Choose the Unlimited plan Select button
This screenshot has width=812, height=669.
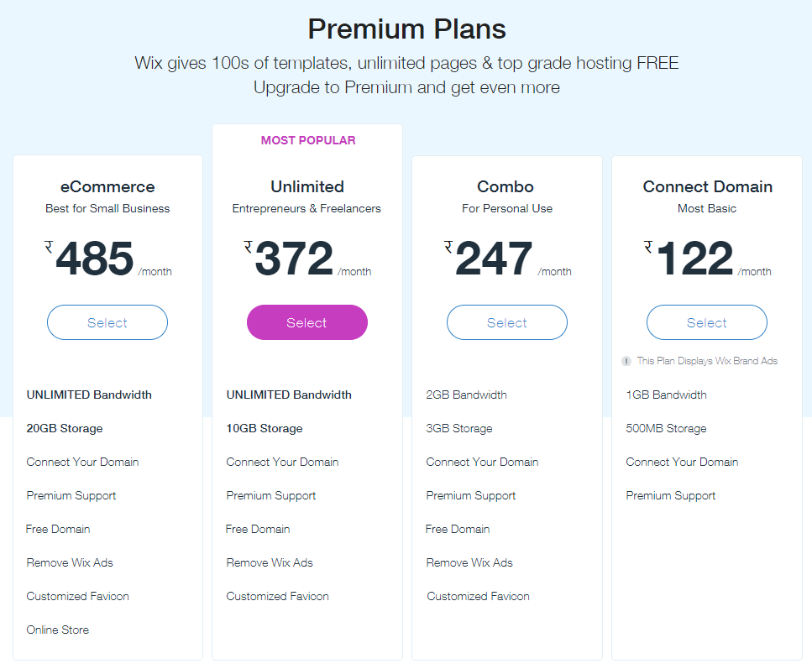(x=307, y=322)
